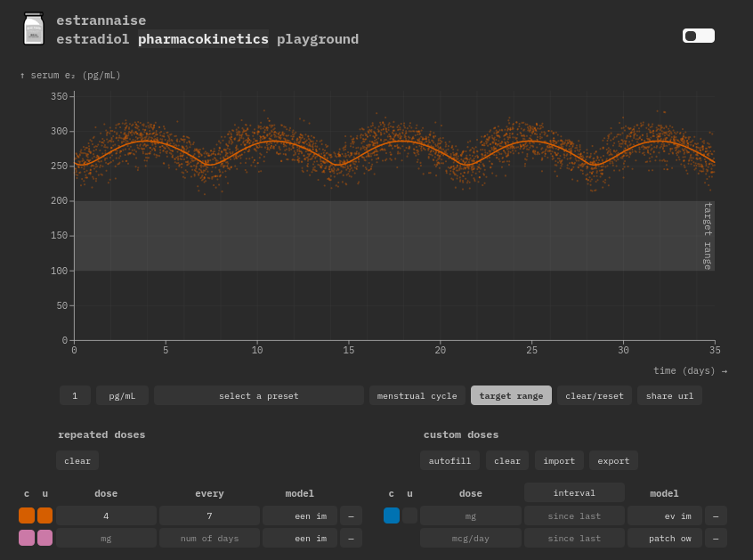
Task: Click the 'estrannaise' title text
Action: point(101,20)
